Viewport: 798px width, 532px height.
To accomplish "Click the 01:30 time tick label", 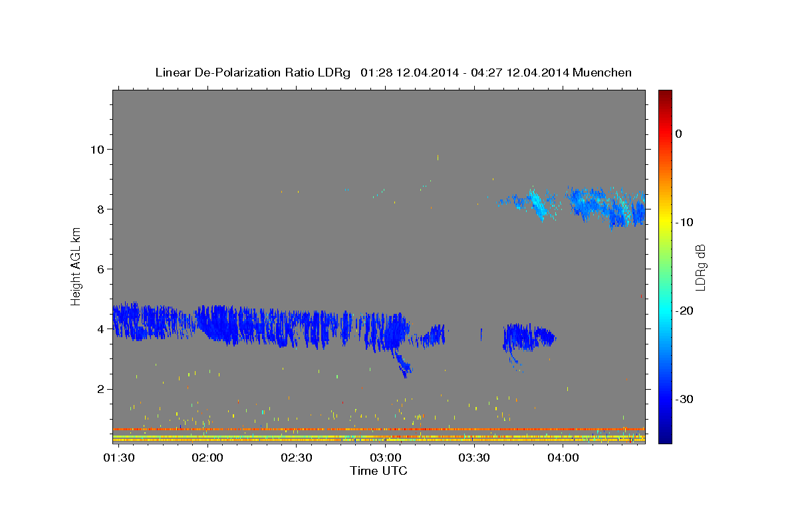I will point(118,458).
